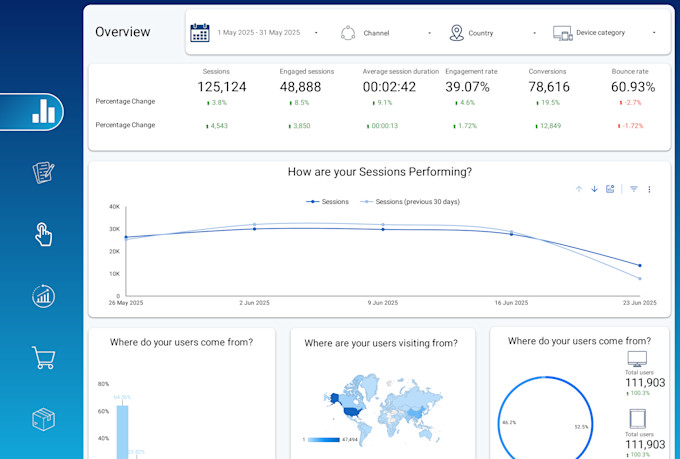The width and height of the screenshot is (680, 459).
Task: Click the Channel circular nodes icon
Action: coord(348,33)
